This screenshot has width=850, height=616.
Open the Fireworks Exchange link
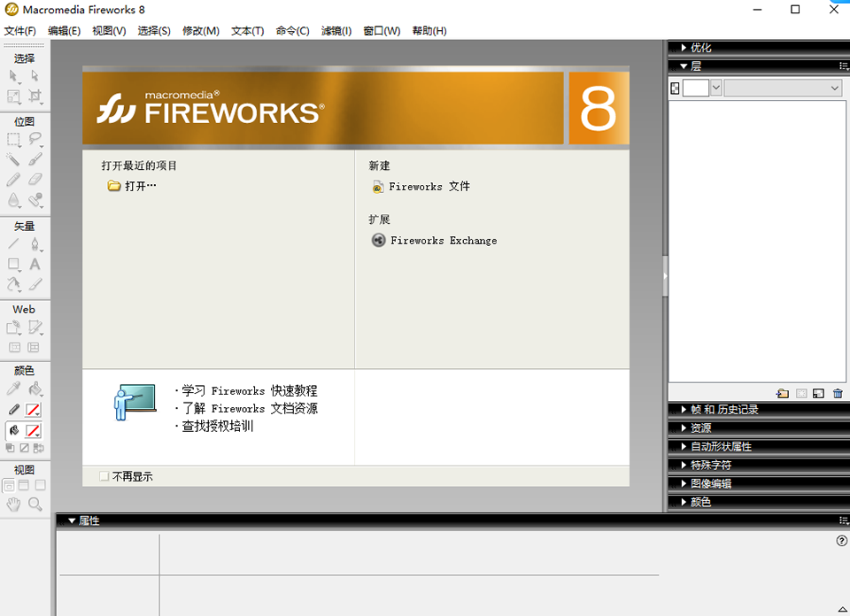[443, 241]
